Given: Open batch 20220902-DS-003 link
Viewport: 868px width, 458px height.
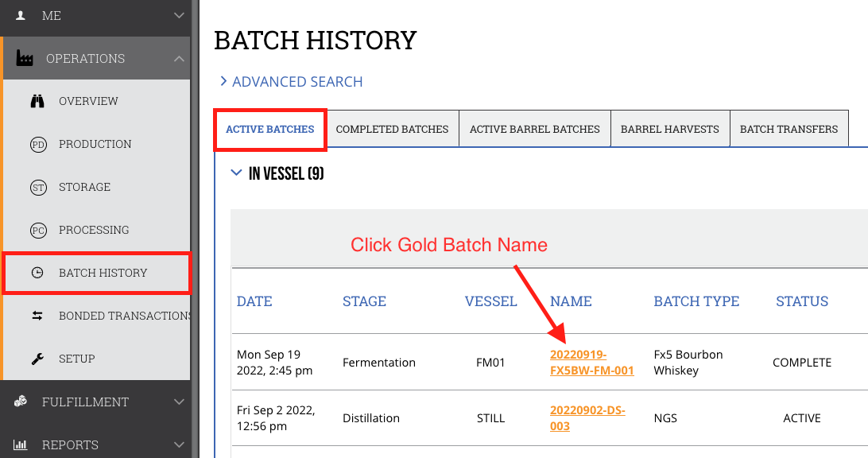Looking at the screenshot, I should 587,418.
